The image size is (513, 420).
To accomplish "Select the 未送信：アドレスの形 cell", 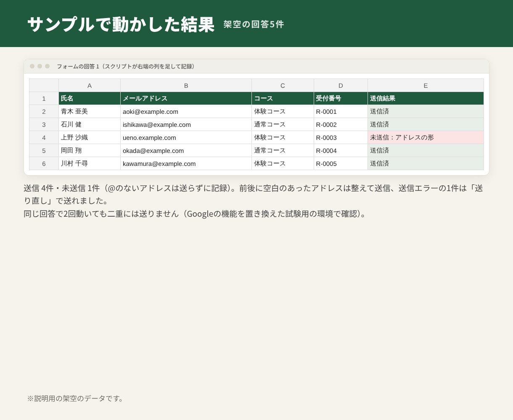I will pos(426,137).
